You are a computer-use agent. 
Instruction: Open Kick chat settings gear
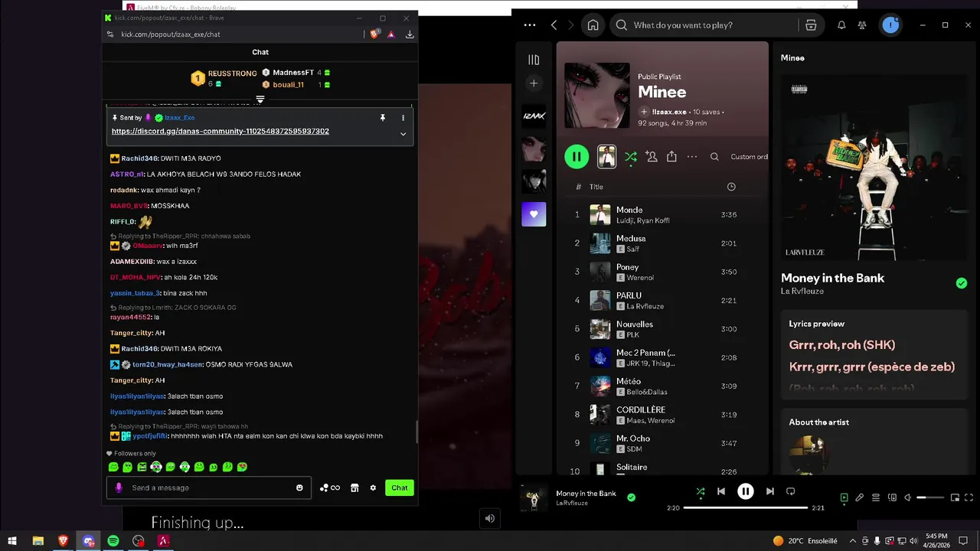point(373,487)
